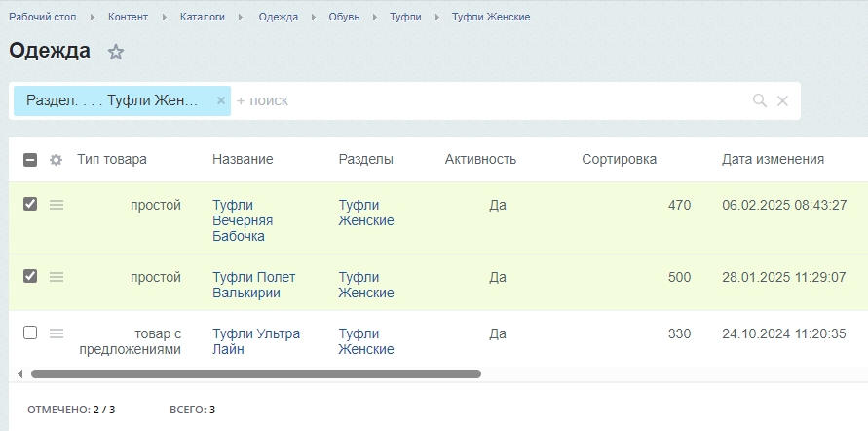Open row menu for Туфли Вечерняя Бабочка
Screen dimensions: 868x431
(57, 205)
